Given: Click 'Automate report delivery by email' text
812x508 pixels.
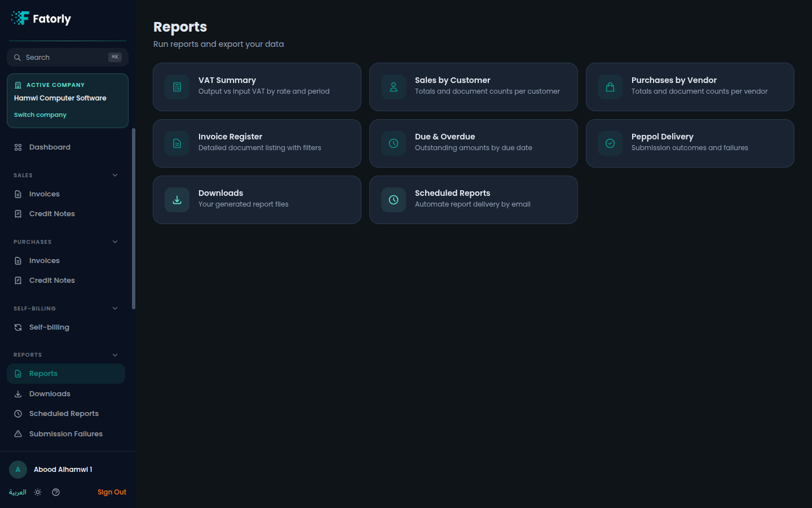Looking at the screenshot, I should coord(473,204).
